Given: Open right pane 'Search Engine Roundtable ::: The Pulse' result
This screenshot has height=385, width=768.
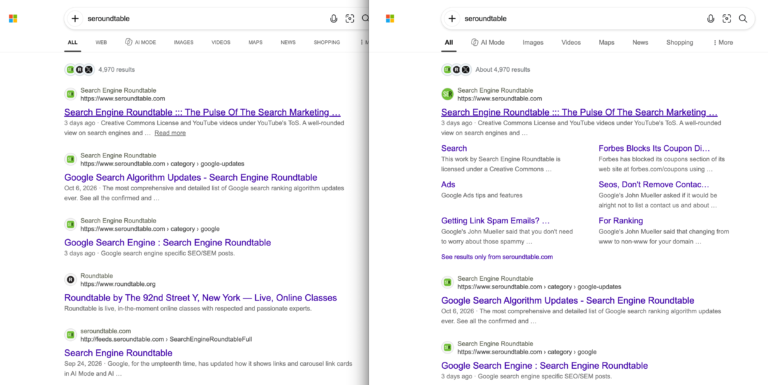Looking at the screenshot, I should point(579,112).
